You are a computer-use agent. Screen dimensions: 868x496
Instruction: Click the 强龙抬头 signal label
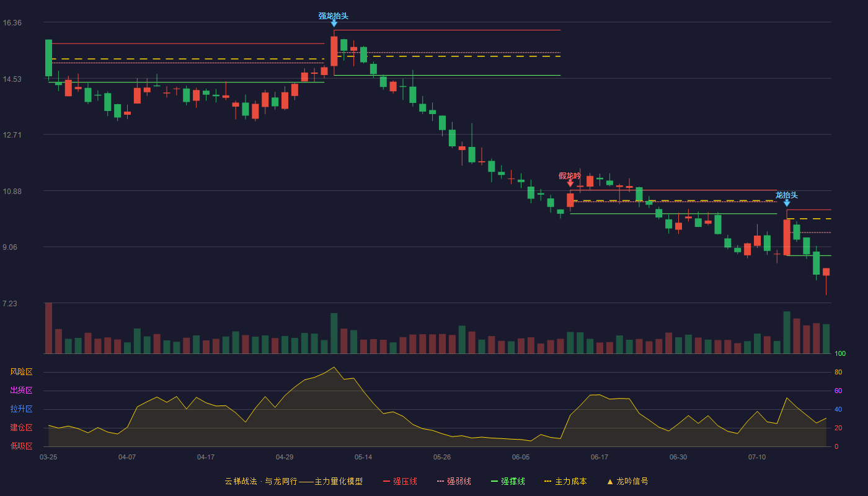pos(334,16)
